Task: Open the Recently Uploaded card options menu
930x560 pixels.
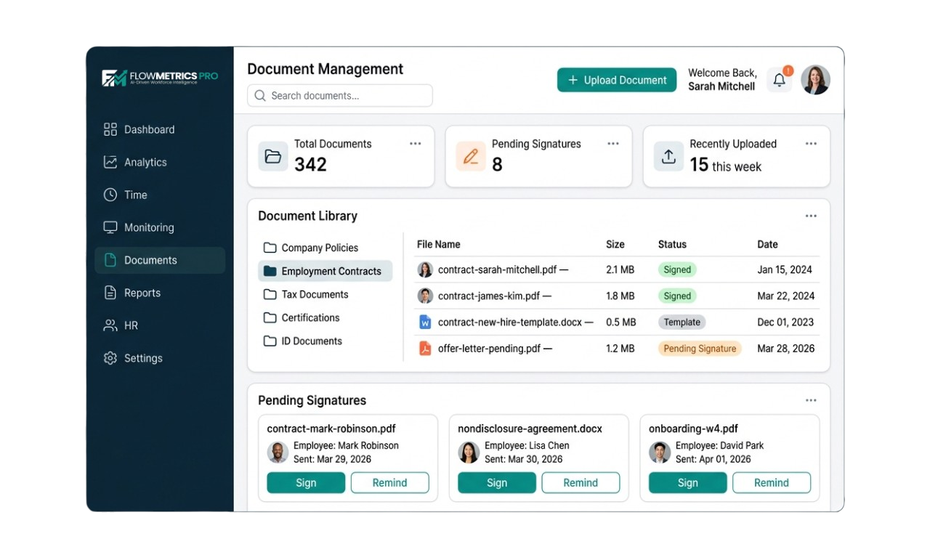Action: click(x=811, y=144)
